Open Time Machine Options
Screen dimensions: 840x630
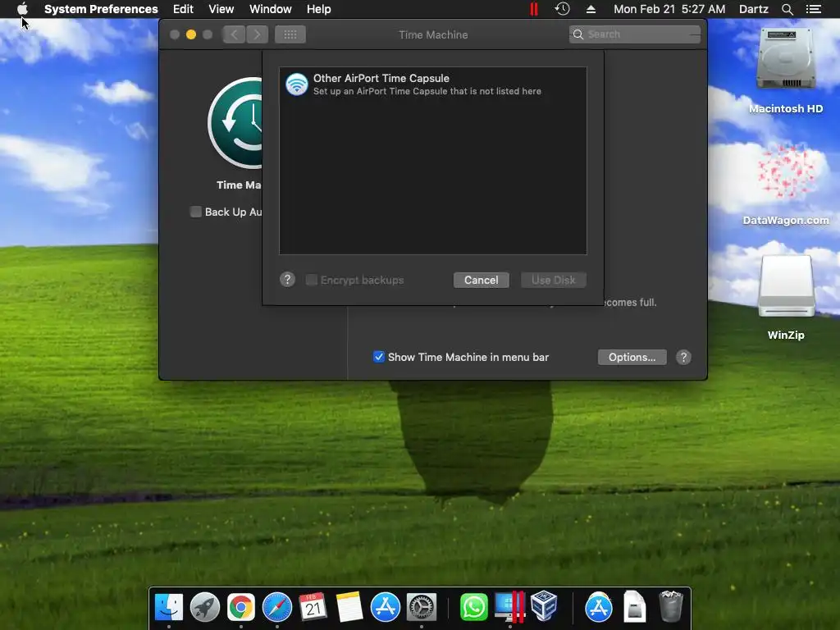[632, 358]
